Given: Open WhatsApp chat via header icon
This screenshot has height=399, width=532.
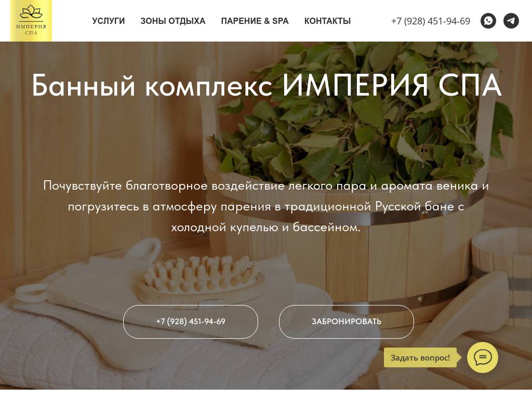Looking at the screenshot, I should pos(488,21).
